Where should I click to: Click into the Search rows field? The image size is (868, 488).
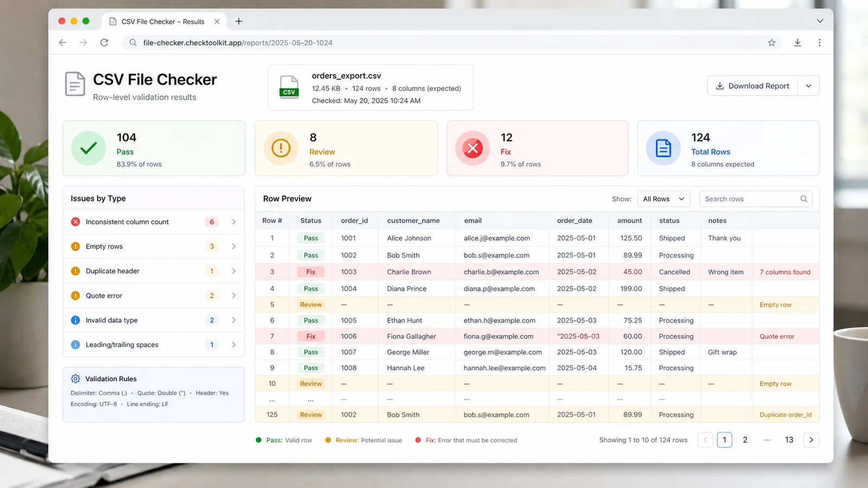tap(755, 199)
